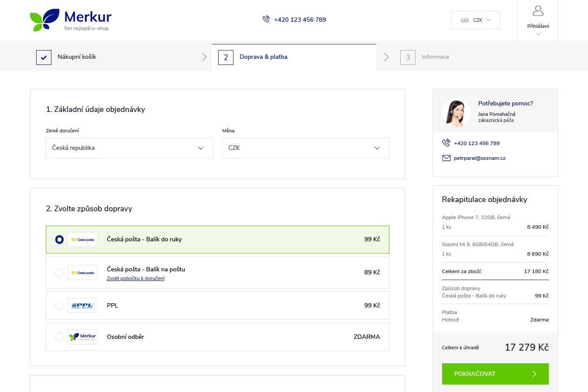The height and width of the screenshot is (392, 588).
Task: Open Informace step tab
Action: click(435, 57)
